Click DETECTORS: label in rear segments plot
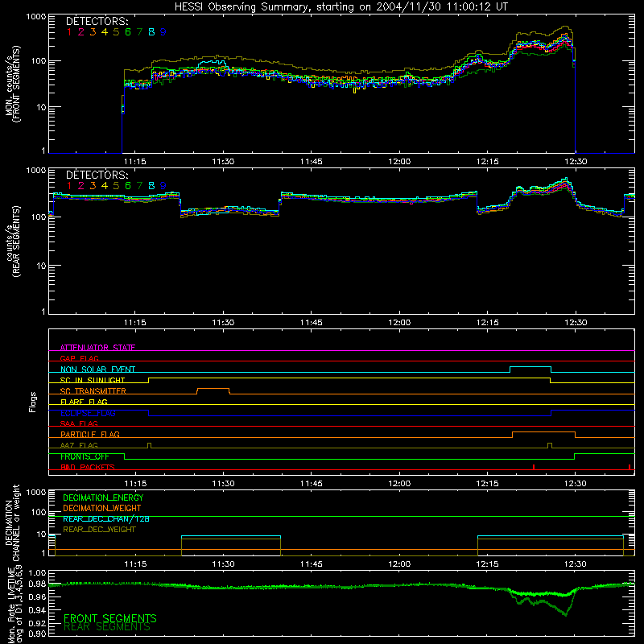 tap(97, 175)
